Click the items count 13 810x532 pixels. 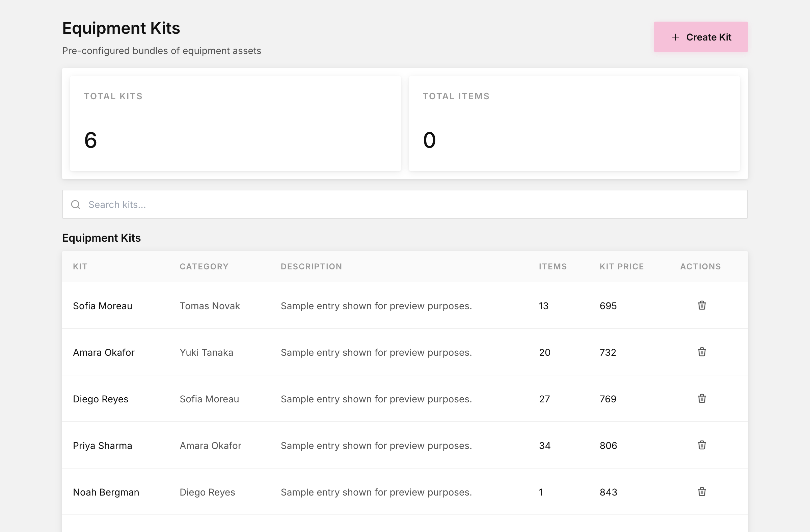tap(543, 305)
